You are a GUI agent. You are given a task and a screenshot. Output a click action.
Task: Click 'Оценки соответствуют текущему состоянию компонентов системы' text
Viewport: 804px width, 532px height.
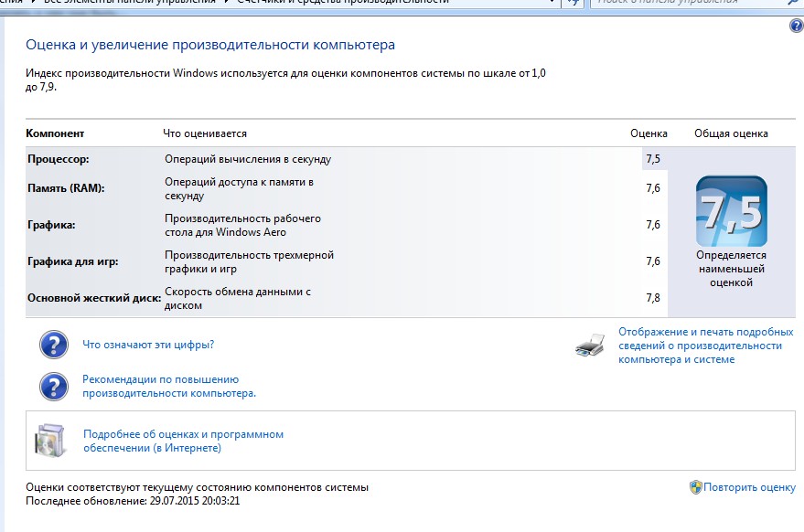click(197, 487)
